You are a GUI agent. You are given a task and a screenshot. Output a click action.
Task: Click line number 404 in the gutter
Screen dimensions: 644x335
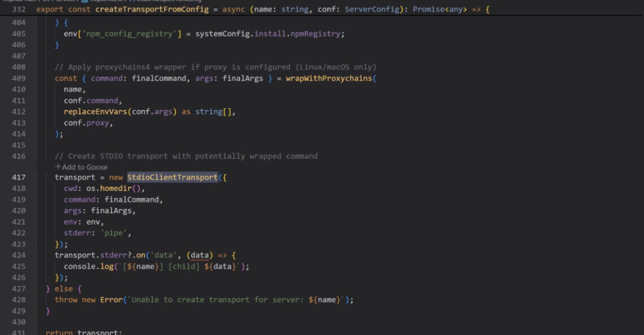18,22
